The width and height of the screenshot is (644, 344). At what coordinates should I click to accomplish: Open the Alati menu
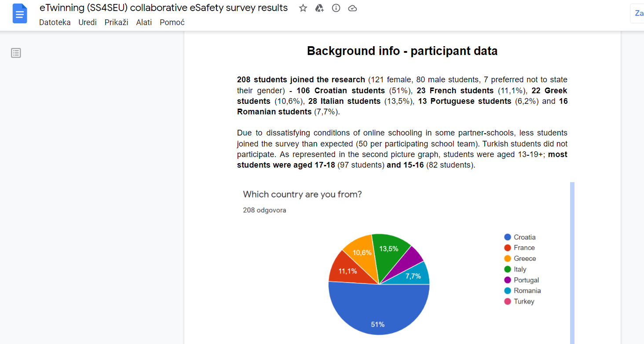click(144, 22)
